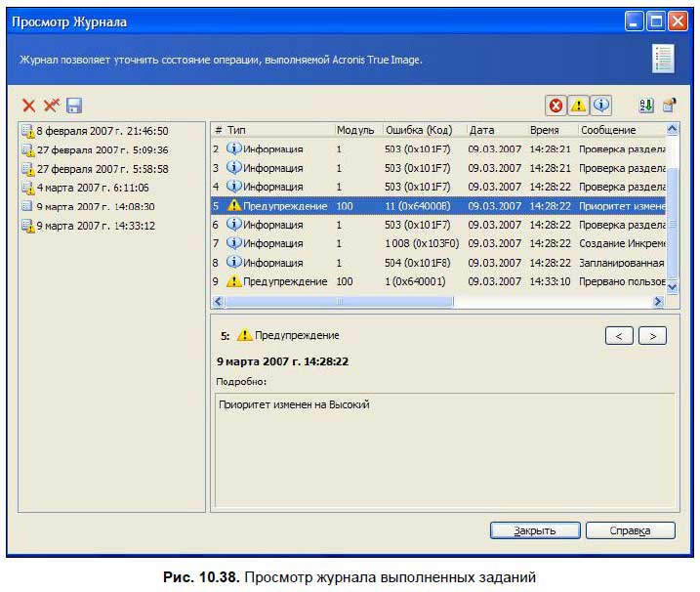Sort table by Ошибка (Код) column header

point(422,130)
